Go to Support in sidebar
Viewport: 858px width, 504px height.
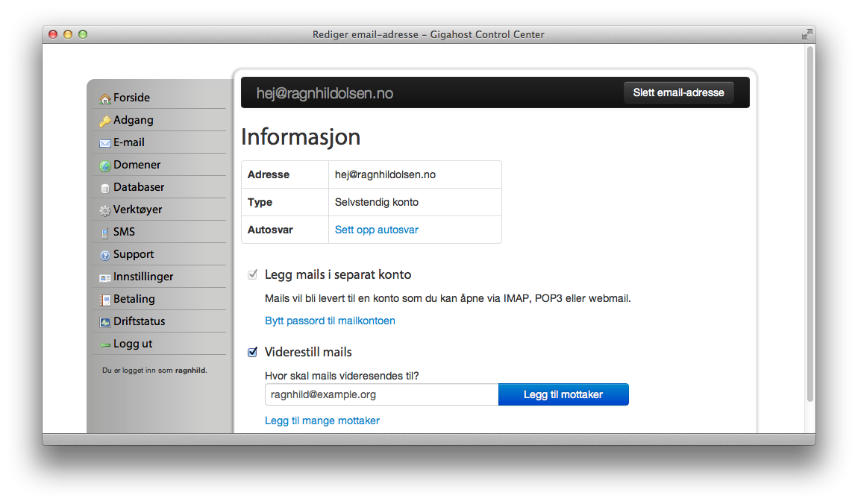pos(134,254)
